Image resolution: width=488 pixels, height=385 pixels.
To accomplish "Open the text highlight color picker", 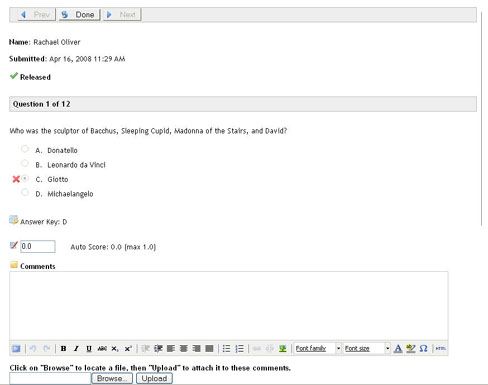I will click(x=411, y=349).
